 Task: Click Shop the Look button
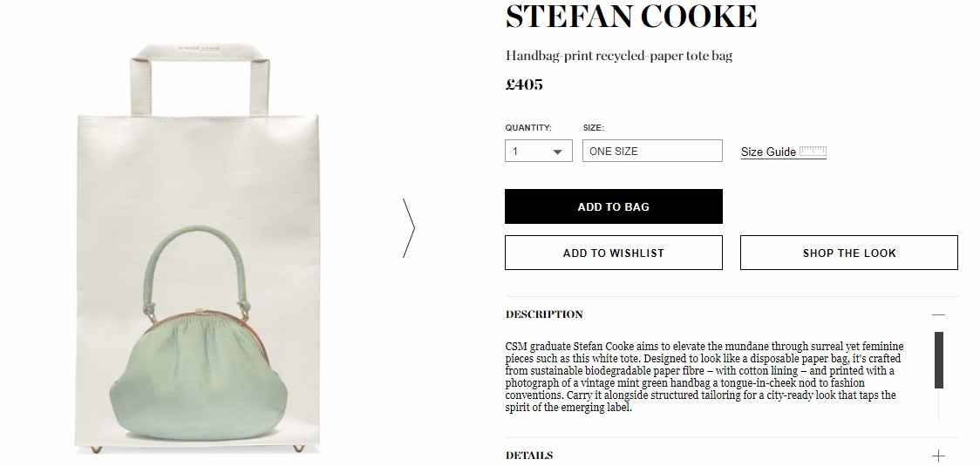pyautogui.click(x=848, y=253)
